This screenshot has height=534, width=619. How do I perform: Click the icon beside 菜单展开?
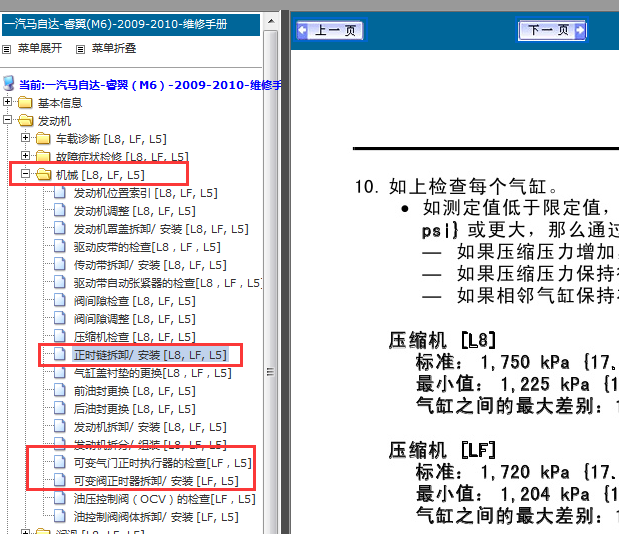tap(6, 49)
